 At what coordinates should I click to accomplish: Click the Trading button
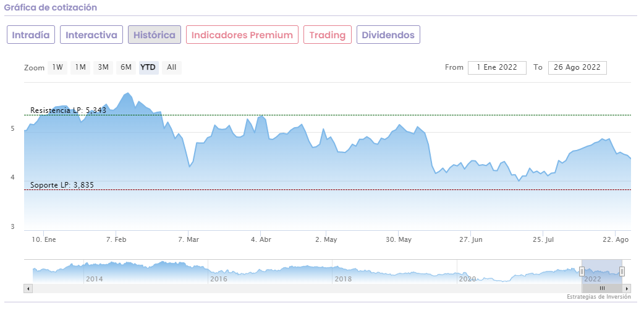click(x=328, y=35)
